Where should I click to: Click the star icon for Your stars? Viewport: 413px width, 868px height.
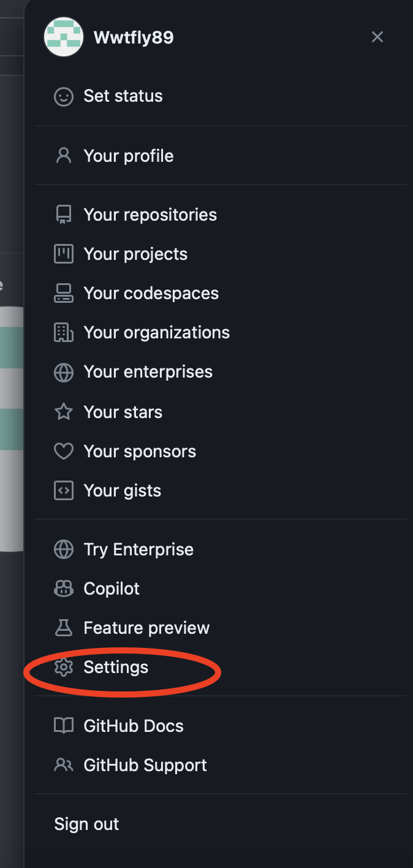(x=64, y=412)
